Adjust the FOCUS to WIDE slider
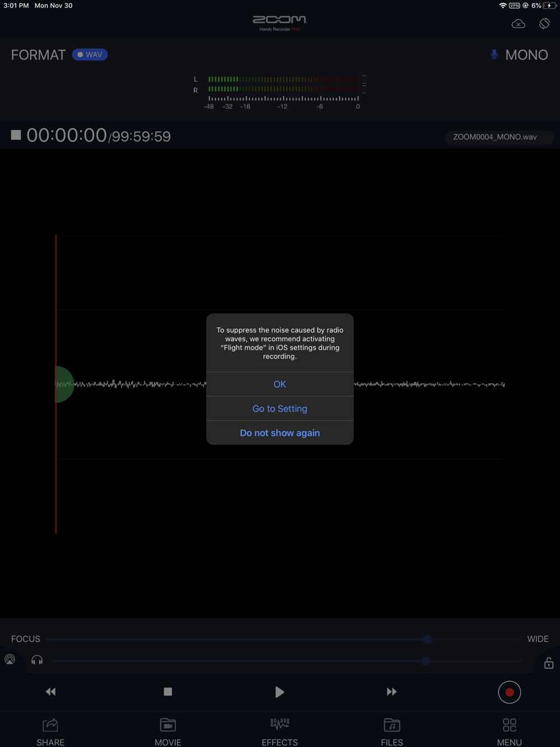The height and width of the screenshot is (747, 560). pos(284,639)
